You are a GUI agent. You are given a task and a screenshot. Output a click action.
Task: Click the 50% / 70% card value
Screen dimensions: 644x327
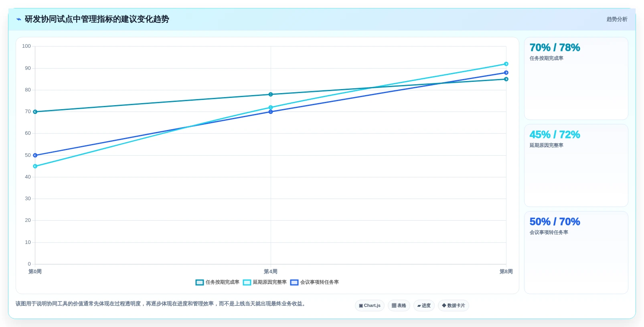tap(555, 222)
